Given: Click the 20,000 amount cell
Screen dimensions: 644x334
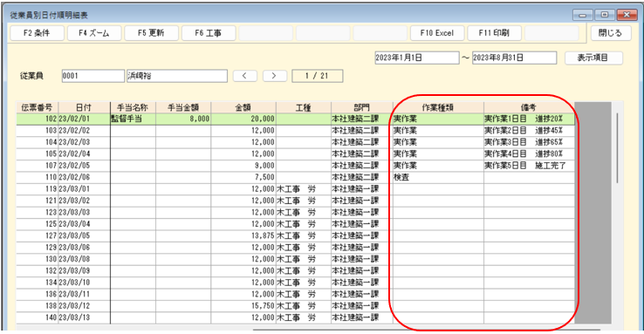Looking at the screenshot, I should click(x=243, y=119).
